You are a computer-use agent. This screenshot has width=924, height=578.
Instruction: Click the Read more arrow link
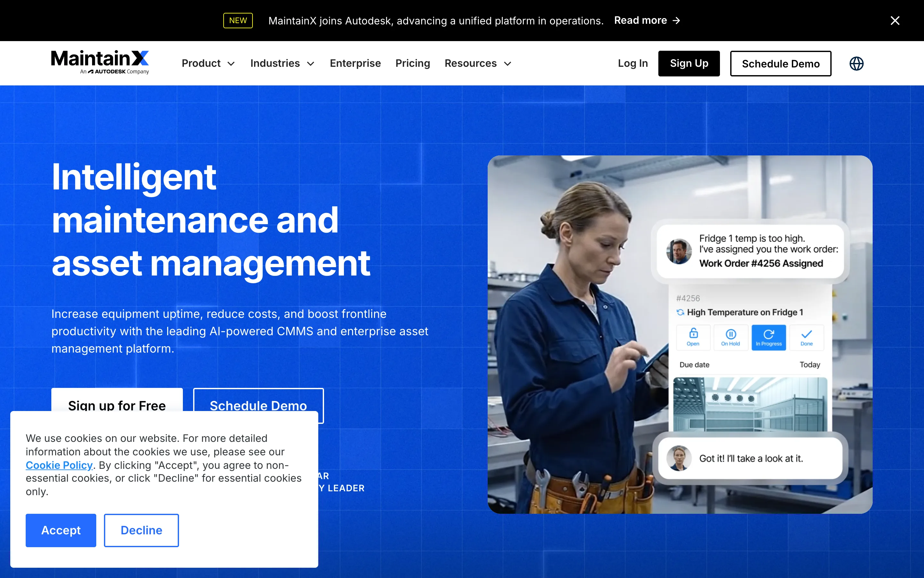tap(647, 21)
